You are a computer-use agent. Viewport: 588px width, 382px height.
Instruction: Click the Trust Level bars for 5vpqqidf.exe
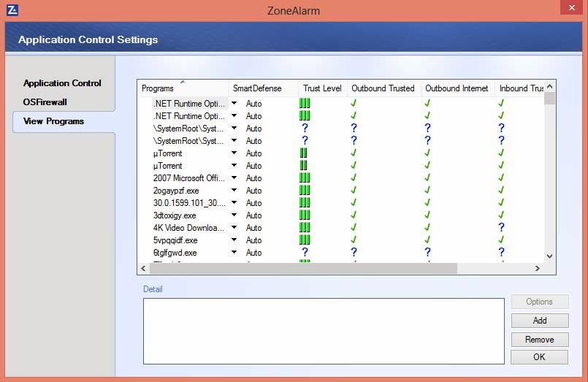click(x=305, y=240)
